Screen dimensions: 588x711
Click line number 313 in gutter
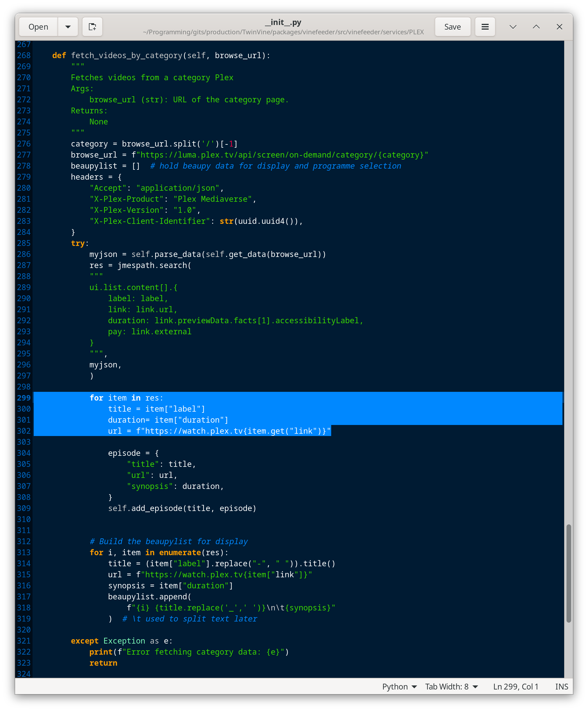(x=24, y=553)
